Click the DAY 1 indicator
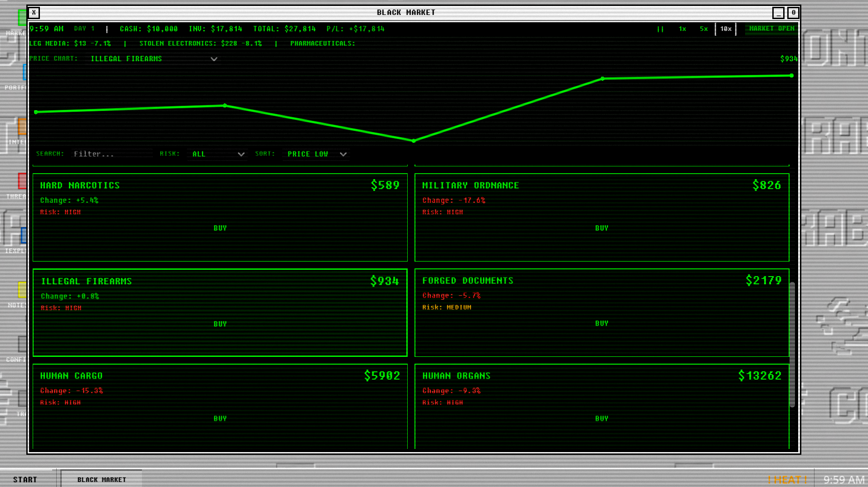This screenshot has width=868, height=487. coord(84,29)
